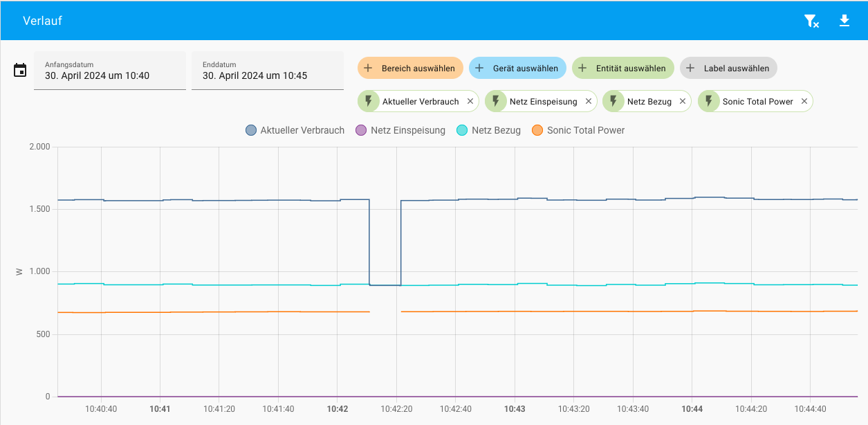Click the 10:40:40 time axis label
The image size is (868, 425).
point(101,409)
